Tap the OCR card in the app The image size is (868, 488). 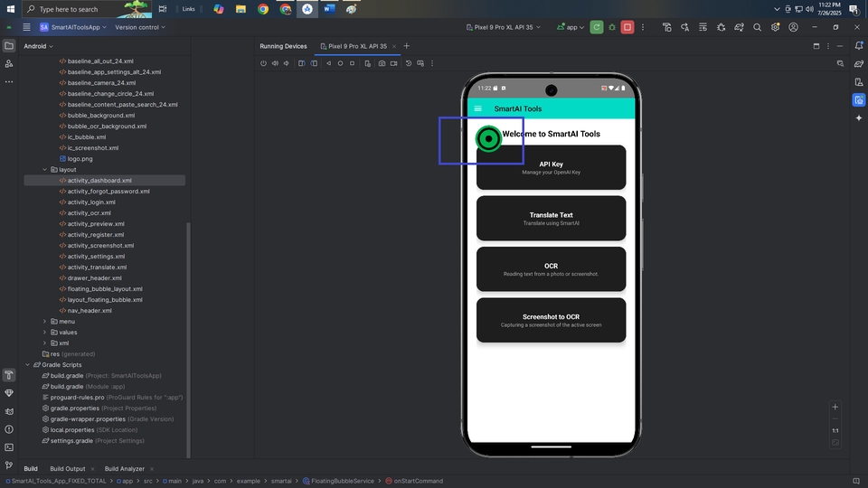pyautogui.click(x=551, y=269)
